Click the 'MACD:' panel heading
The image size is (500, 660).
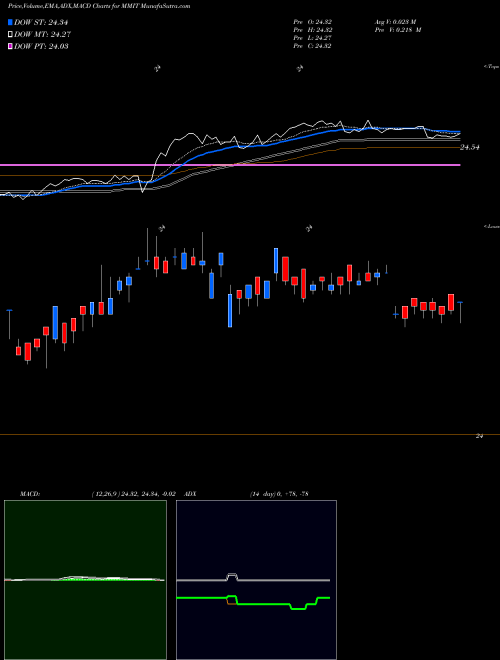coord(30,494)
